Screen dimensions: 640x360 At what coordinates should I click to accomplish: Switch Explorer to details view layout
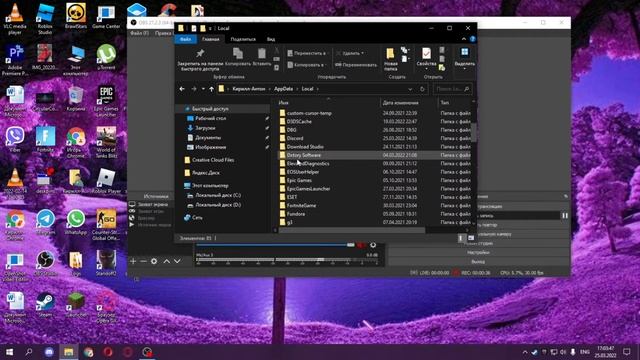461,238
